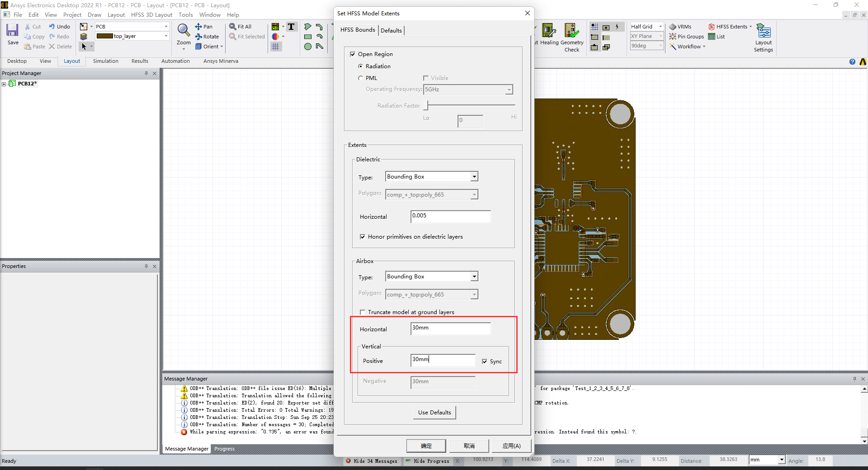Switch to the Progress tab
The image size is (868, 470).
[x=224, y=449]
